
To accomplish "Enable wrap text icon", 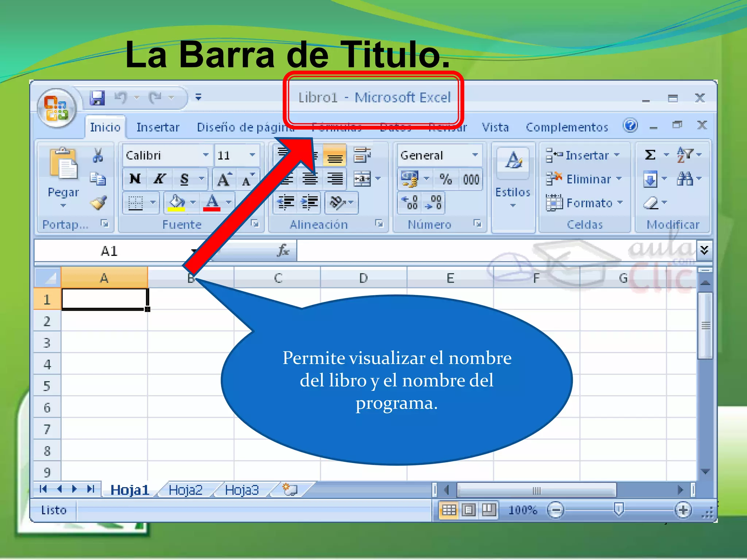I will pyautogui.click(x=362, y=155).
